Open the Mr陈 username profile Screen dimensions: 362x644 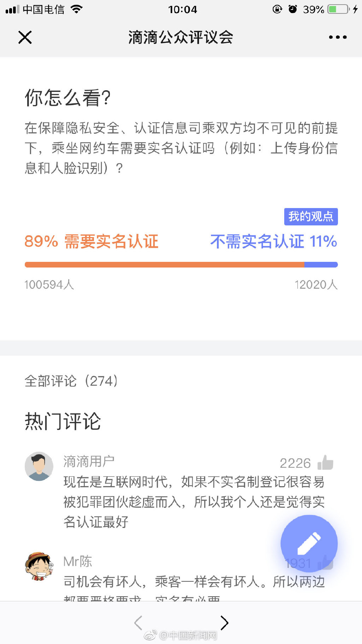[x=77, y=562]
